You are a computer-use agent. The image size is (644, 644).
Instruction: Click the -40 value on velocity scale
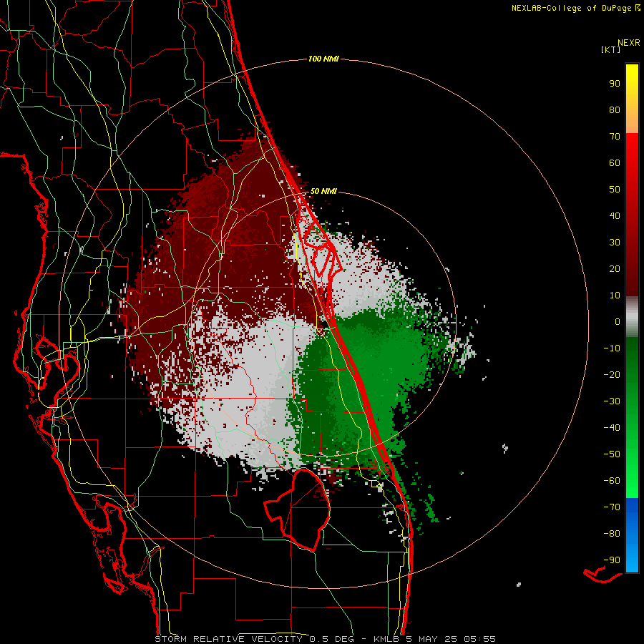pyautogui.click(x=612, y=428)
